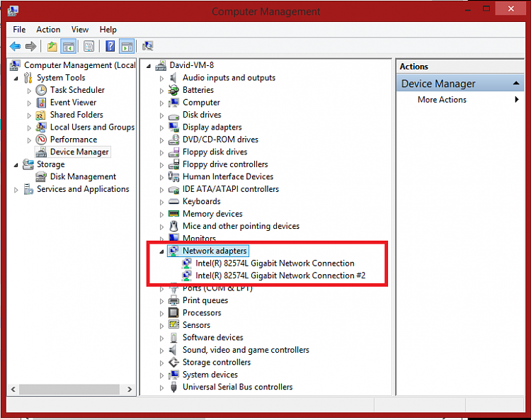Screen dimensions: 531x420
Task: Click the Device Manager actions header
Action: tap(460, 84)
